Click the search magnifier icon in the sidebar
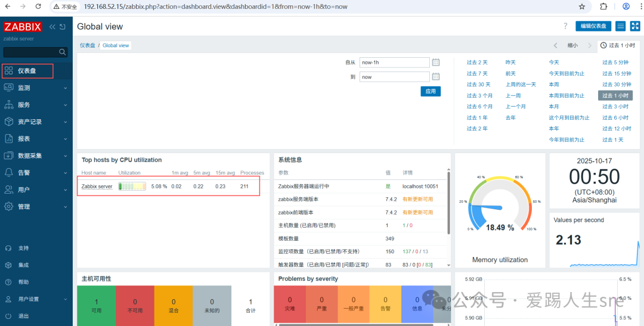This screenshot has width=644, height=326. [64, 52]
